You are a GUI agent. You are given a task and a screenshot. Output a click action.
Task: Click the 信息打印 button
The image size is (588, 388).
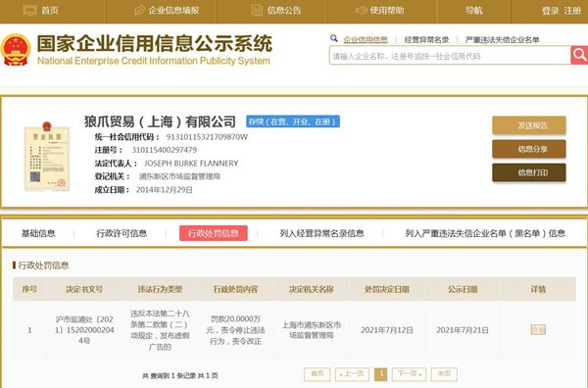(x=529, y=172)
